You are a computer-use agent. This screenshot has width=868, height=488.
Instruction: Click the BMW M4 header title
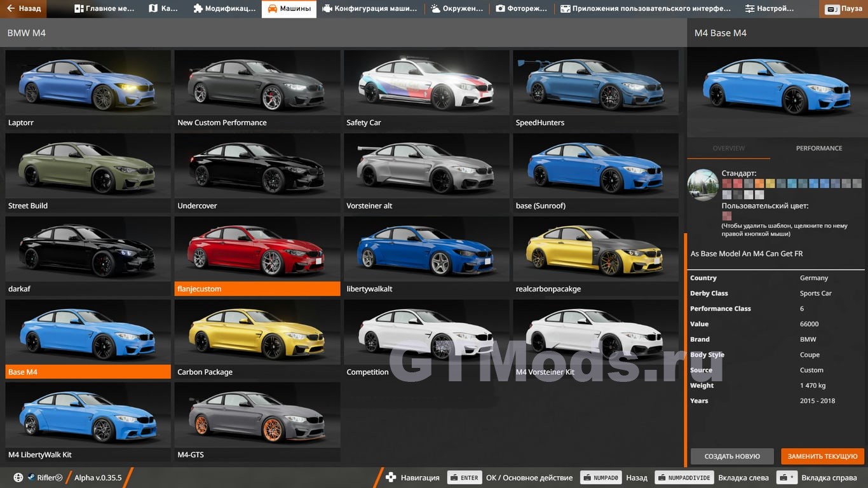pos(26,32)
